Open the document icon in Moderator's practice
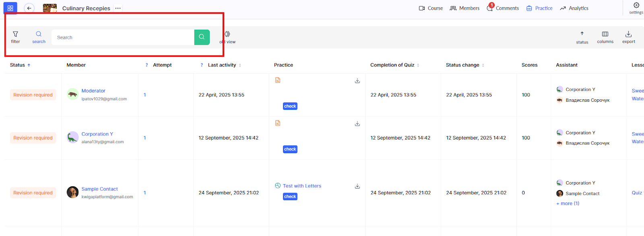The image size is (644, 236). point(278,80)
